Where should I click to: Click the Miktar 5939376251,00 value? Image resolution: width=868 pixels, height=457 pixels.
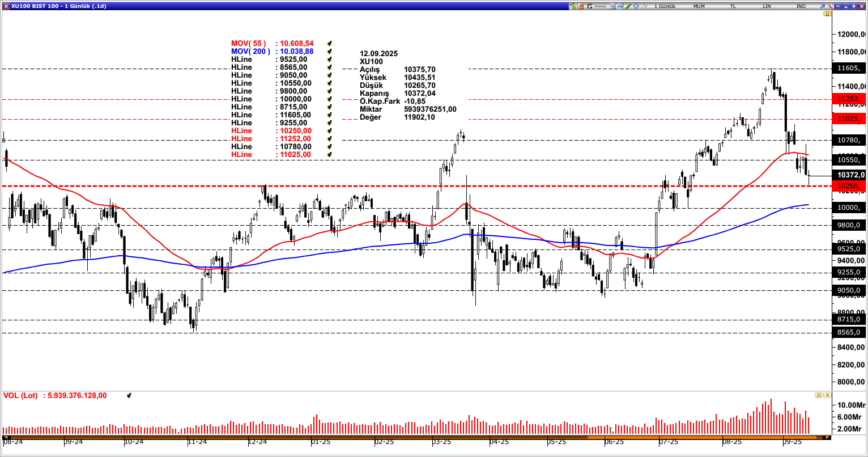coord(430,109)
